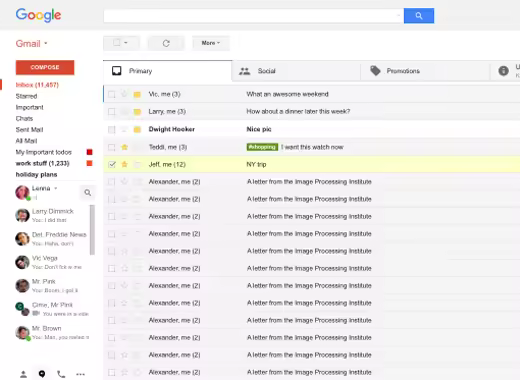Click the Social tab people icon
Viewport: 520px width, 380px height.
(244, 71)
